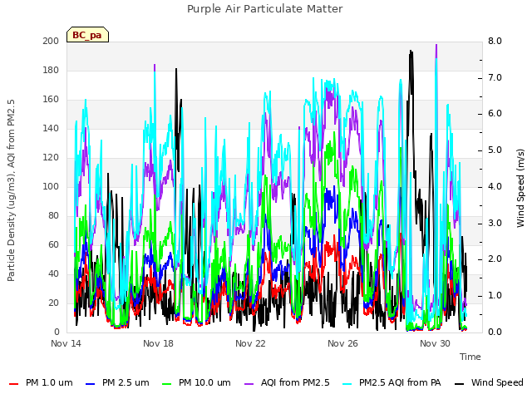The image size is (532, 399).
Task: Click the Nov 26 x-axis label
Action: pos(342,343)
